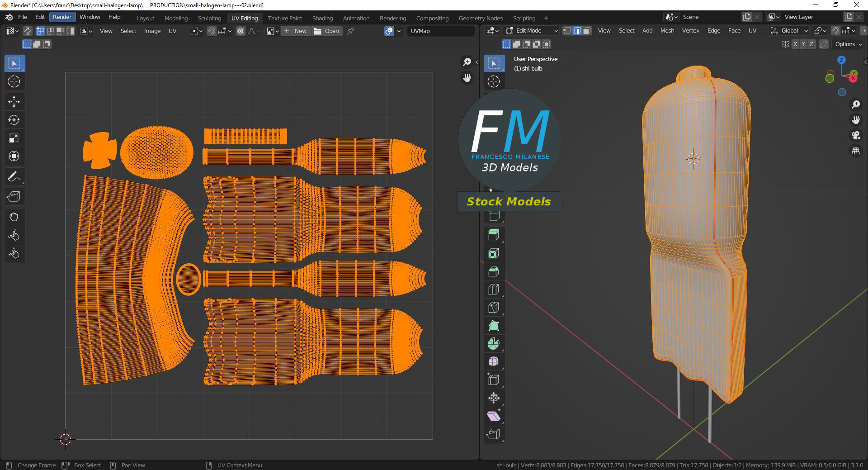Choose the Rotate tool in UV editor

pos(14,120)
